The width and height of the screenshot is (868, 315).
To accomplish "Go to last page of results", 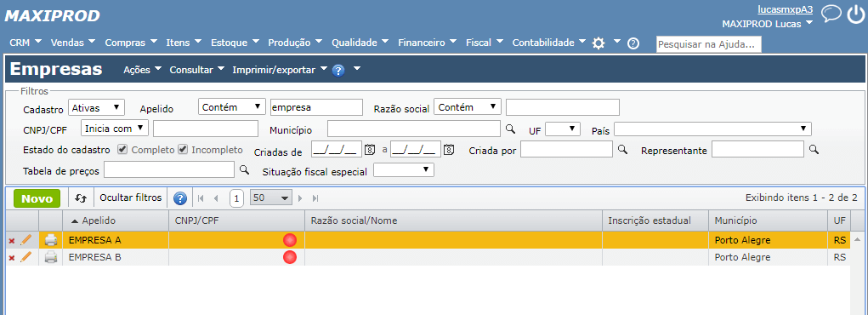I will [x=315, y=198].
